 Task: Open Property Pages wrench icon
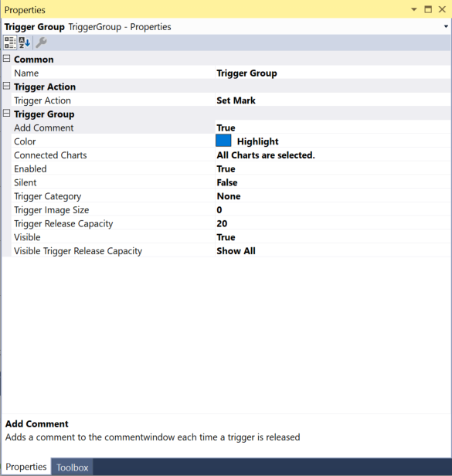(x=41, y=42)
